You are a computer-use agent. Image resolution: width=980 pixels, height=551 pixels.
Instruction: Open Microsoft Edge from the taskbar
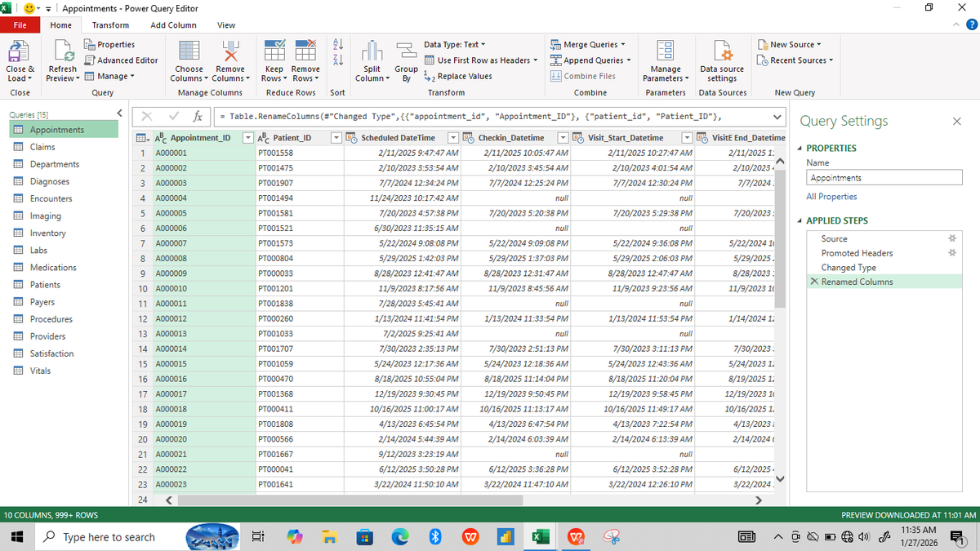tap(401, 536)
